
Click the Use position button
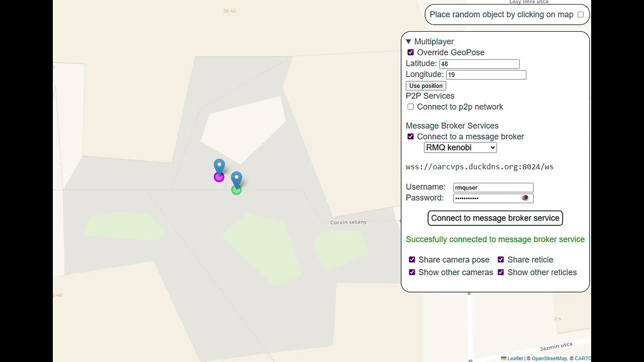(426, 85)
